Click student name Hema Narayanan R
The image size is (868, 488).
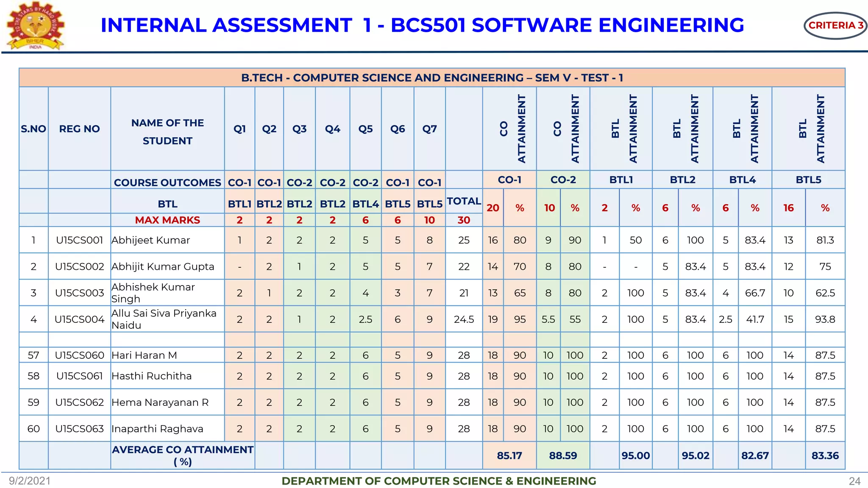[160, 402]
